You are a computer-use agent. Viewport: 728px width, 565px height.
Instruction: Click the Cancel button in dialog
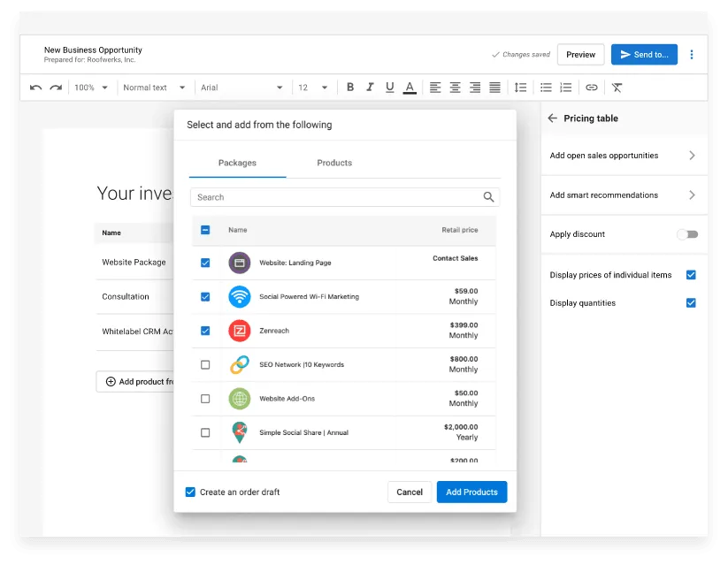[x=410, y=492]
